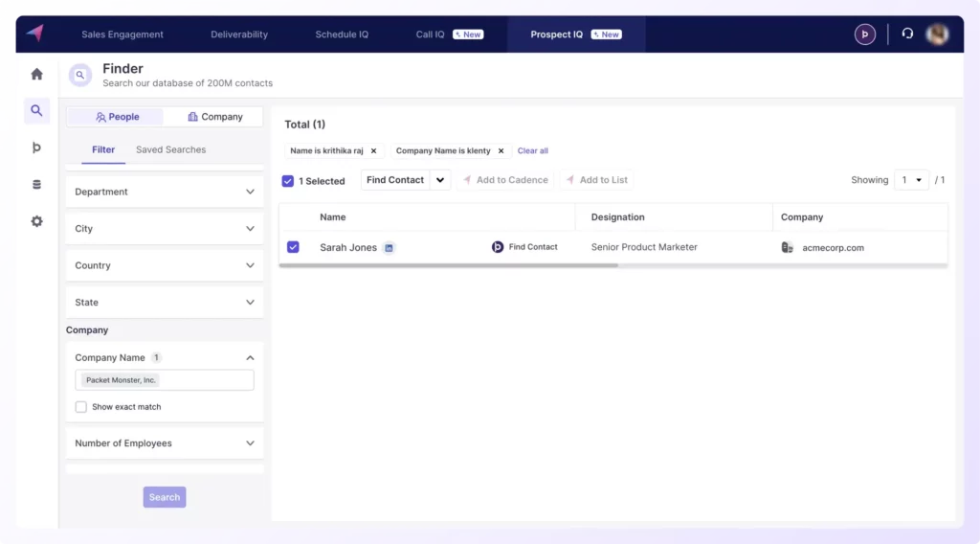Click the Company Name input field
This screenshot has width=980, height=544.
(x=165, y=380)
